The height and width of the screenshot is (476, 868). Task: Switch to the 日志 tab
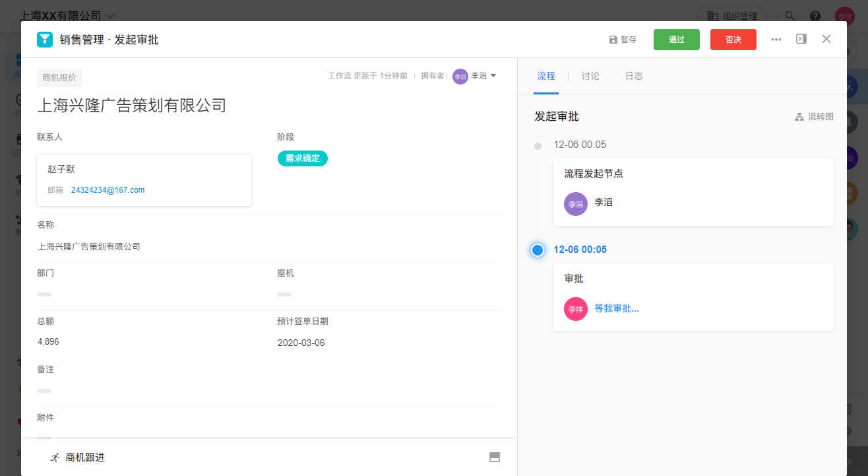pyautogui.click(x=634, y=76)
